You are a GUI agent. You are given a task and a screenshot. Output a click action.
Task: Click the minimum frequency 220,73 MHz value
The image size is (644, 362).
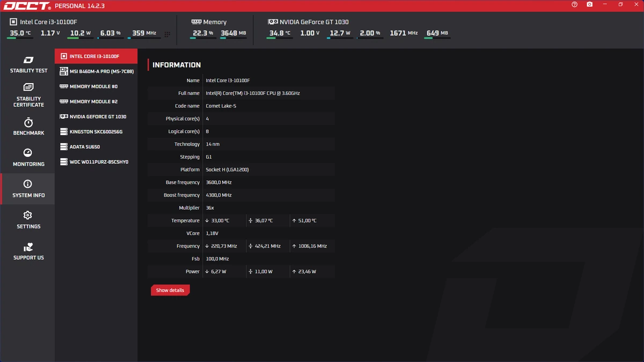(224, 246)
